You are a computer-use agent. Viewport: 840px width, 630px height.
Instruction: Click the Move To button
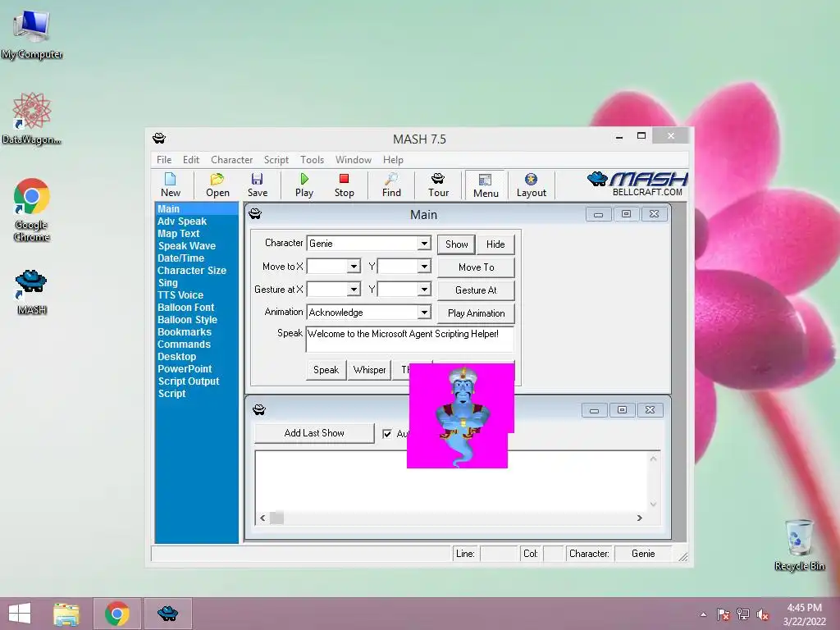pyautogui.click(x=477, y=267)
